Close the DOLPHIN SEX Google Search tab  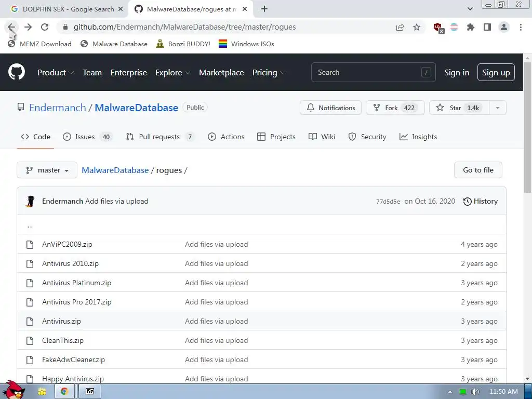(x=121, y=9)
